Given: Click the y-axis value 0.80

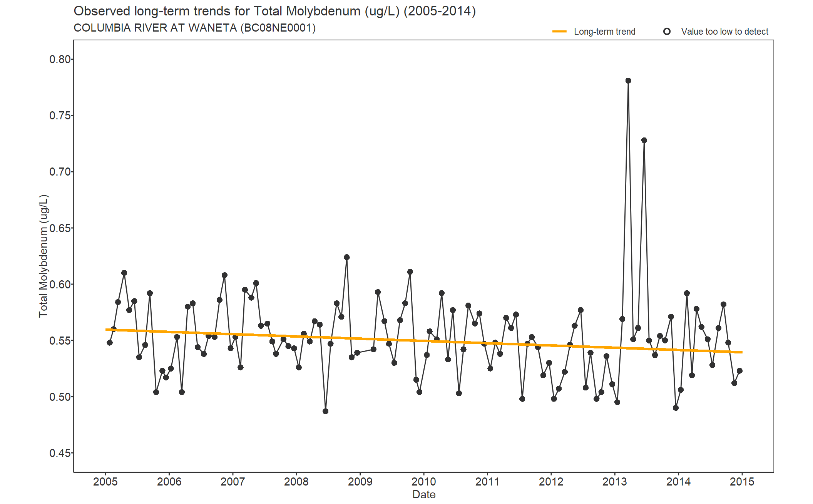Looking at the screenshot, I should pyautogui.click(x=60, y=59).
